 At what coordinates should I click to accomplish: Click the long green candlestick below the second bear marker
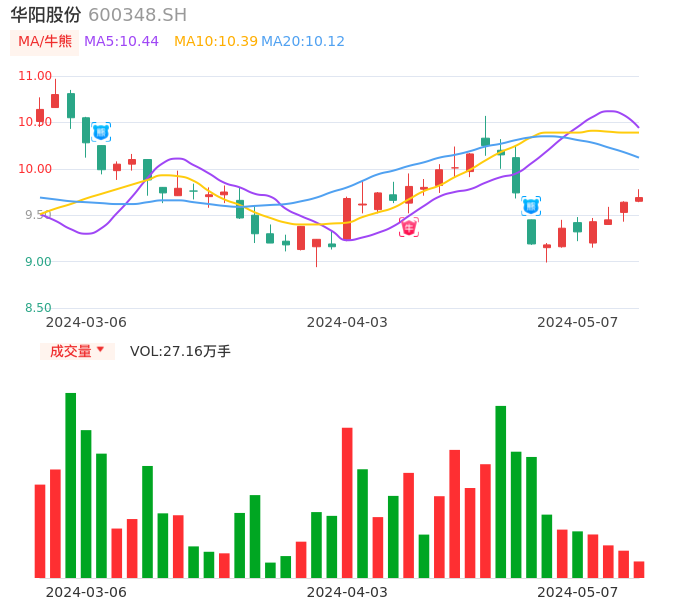click(532, 231)
